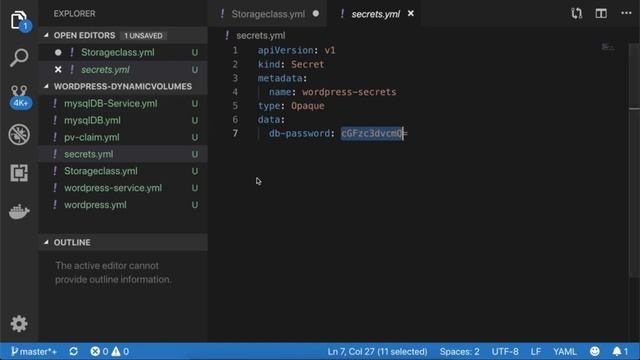Click 'metadata' key on line 3
This screenshot has width=640, height=360.
tap(280, 78)
